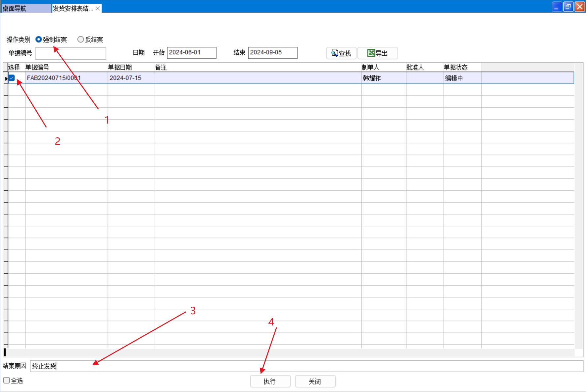
Task: Select the 强制结案 radio option
Action: 39,40
